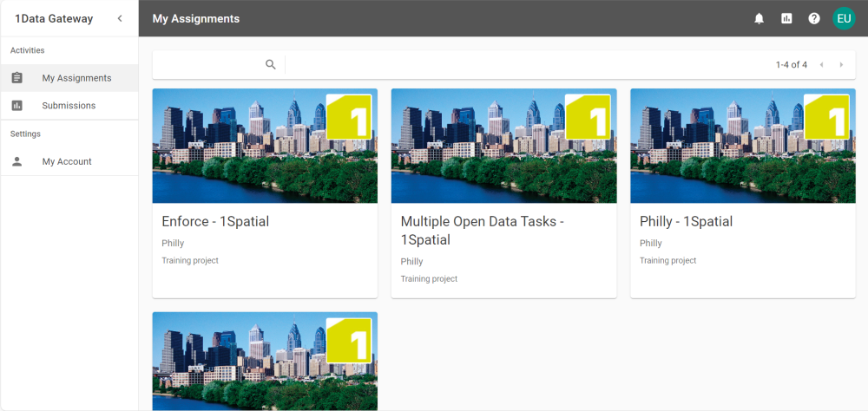The height and width of the screenshot is (411, 868).
Task: Click the '1-4 of 4' pagination text
Action: pyautogui.click(x=791, y=65)
